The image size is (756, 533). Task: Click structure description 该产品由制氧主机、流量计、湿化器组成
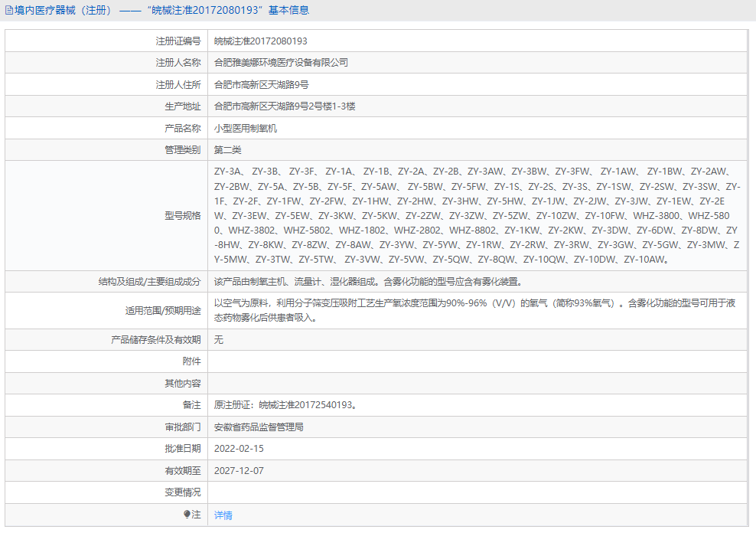pyautogui.click(x=368, y=282)
